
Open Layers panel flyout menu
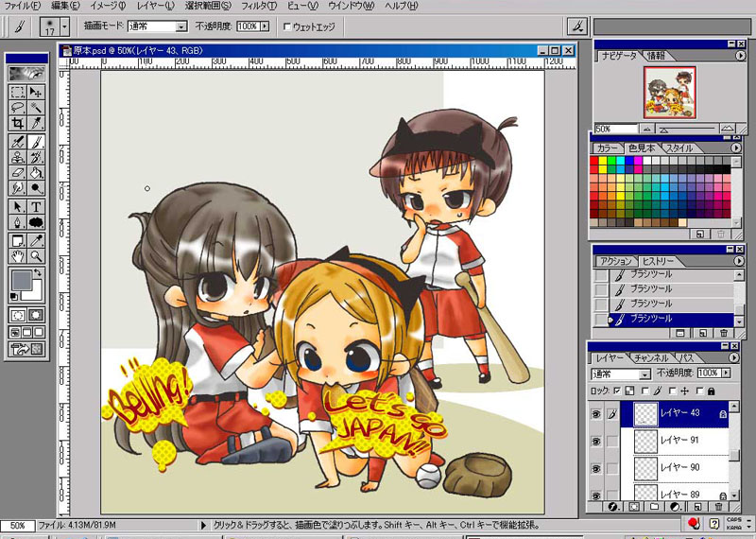[734, 358]
